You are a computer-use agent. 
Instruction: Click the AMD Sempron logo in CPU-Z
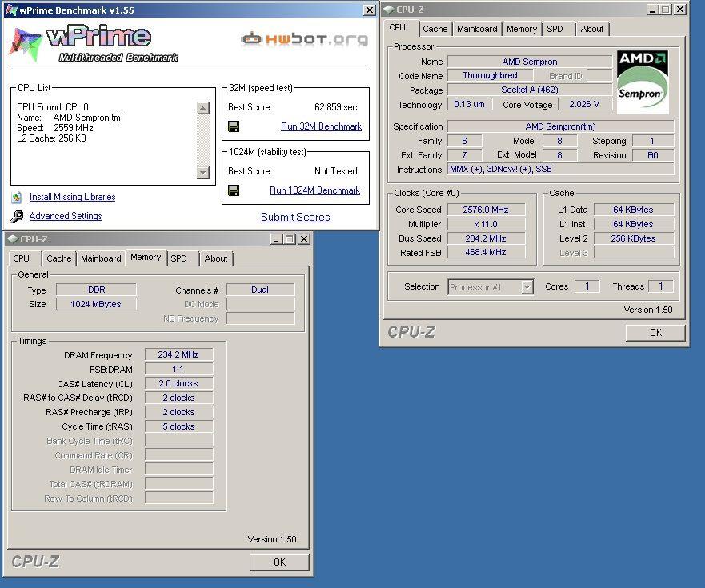tap(643, 82)
